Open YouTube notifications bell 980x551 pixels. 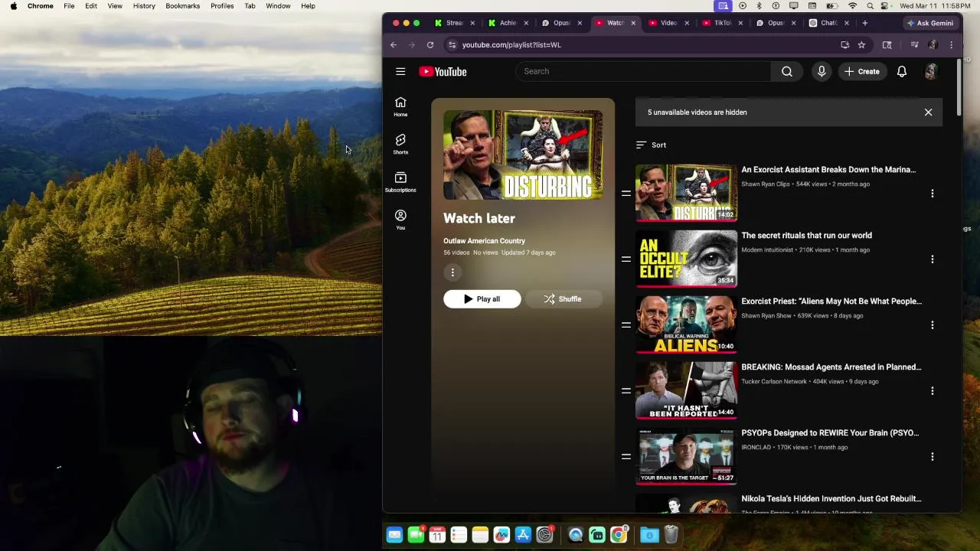pyautogui.click(x=902, y=71)
